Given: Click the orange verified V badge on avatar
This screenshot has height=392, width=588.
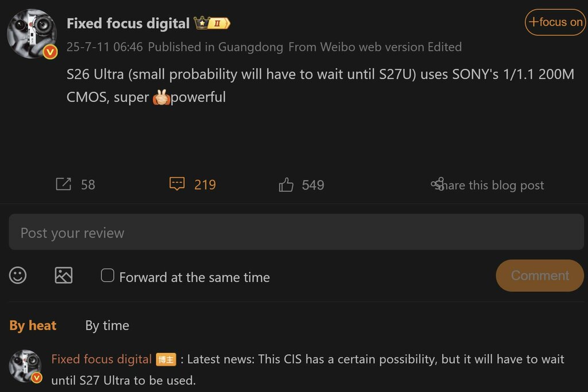Looking at the screenshot, I should coord(51,52).
